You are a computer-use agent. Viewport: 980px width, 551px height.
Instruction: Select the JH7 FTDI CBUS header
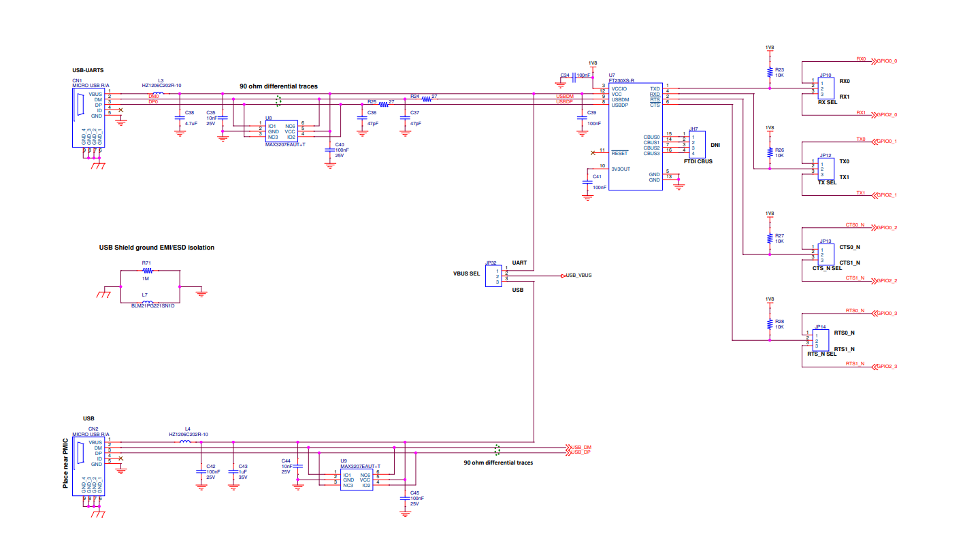[698, 143]
